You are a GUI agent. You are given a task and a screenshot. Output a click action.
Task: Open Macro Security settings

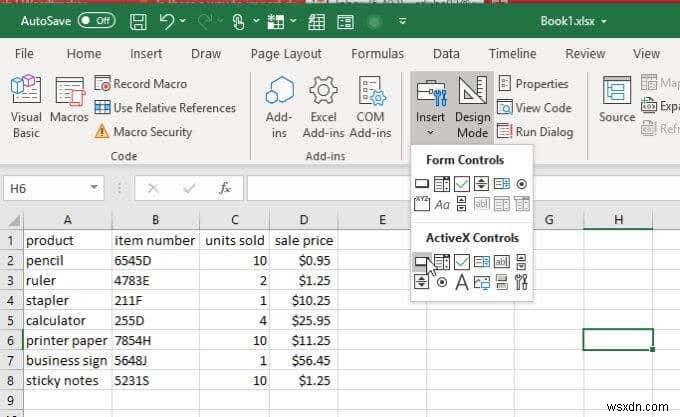[x=144, y=131]
